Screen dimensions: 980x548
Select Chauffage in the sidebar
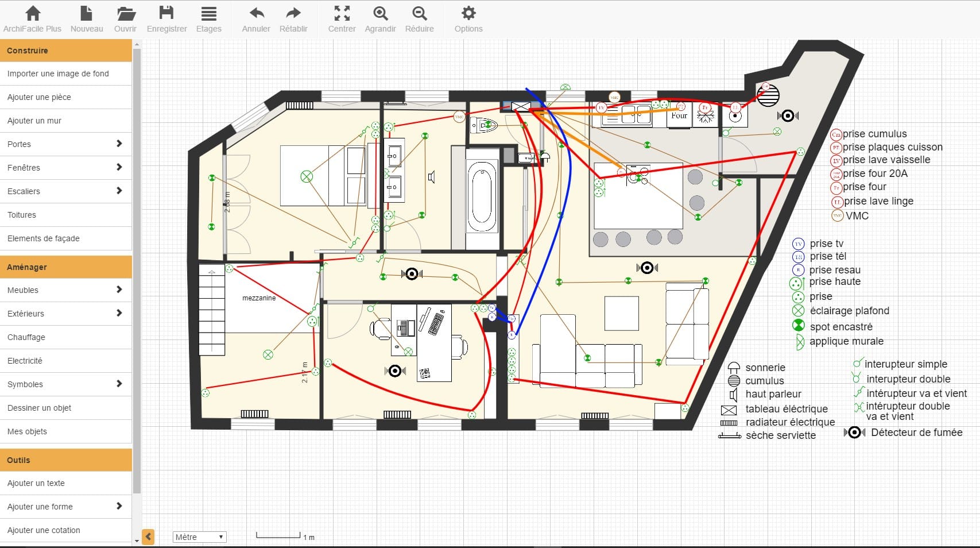26,337
